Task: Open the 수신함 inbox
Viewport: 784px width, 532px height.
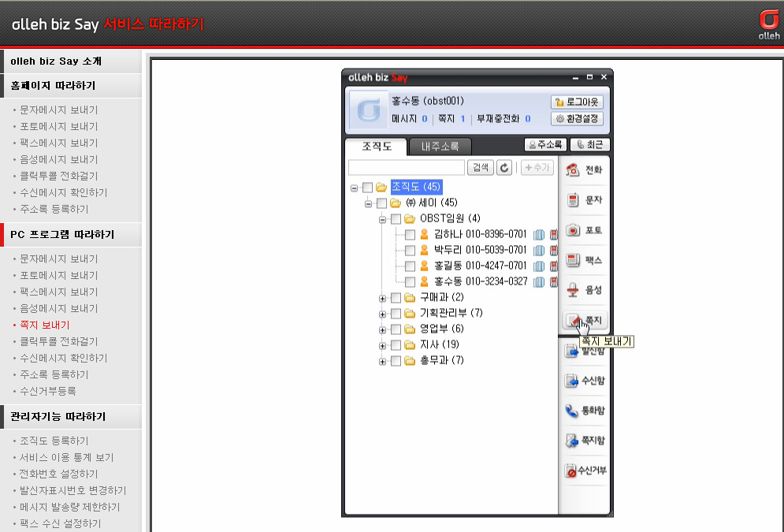Action: pos(584,381)
